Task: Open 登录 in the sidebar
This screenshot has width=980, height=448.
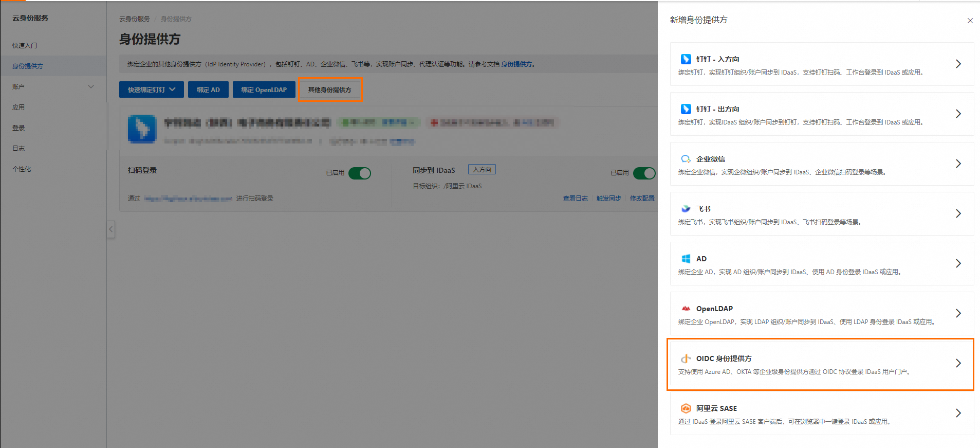Action: (19, 128)
